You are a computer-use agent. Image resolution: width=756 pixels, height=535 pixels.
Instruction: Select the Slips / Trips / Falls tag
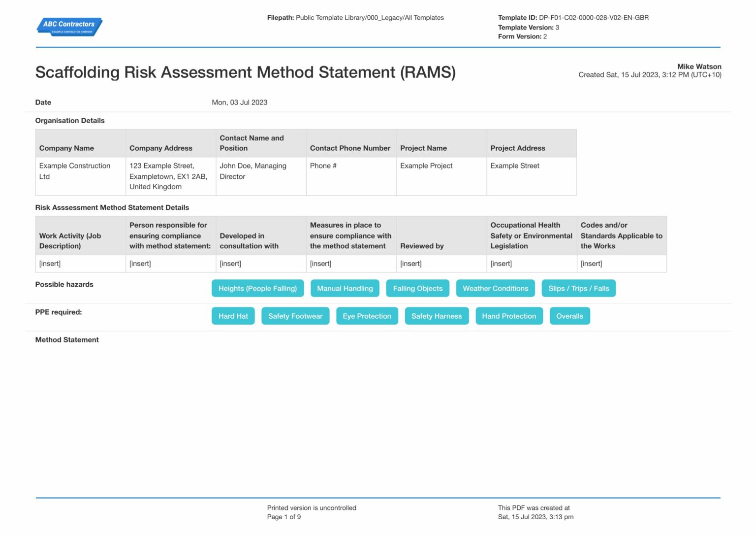pos(578,289)
